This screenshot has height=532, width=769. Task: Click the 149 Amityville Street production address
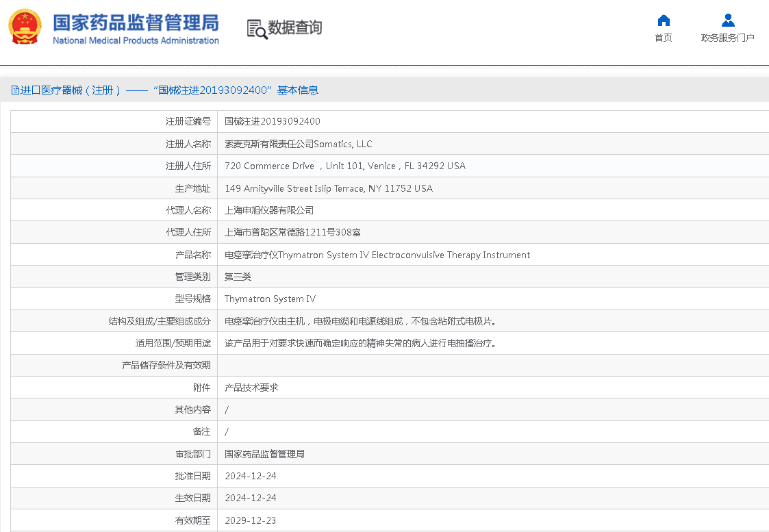click(329, 188)
